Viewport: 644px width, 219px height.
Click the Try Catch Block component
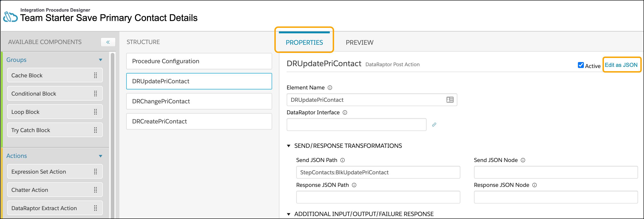click(x=55, y=130)
